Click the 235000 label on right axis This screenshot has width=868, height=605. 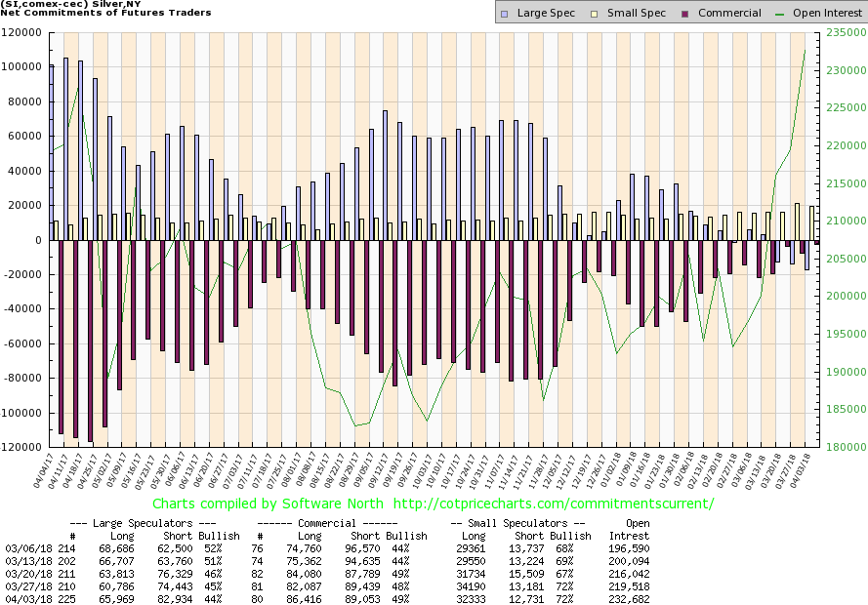coord(839,32)
